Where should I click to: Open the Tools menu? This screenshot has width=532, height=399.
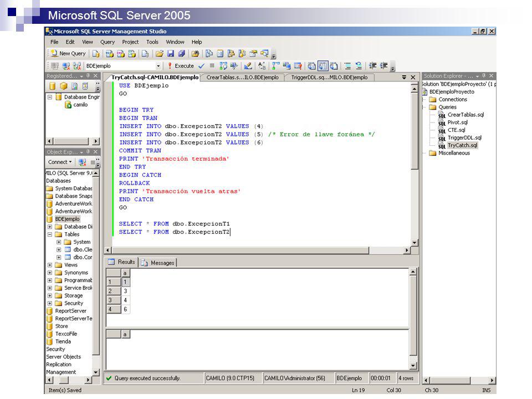[152, 42]
